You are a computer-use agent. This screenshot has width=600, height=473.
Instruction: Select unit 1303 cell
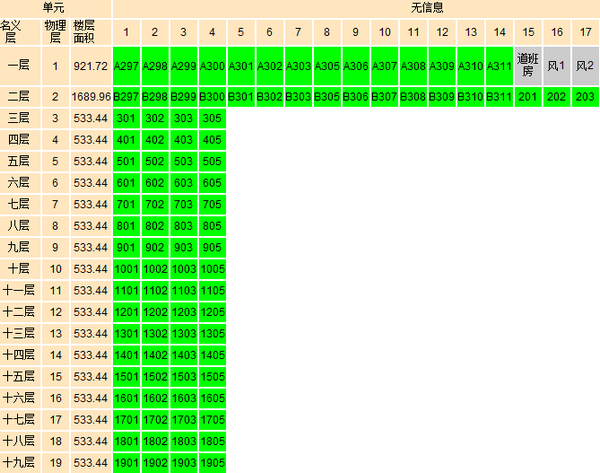pyautogui.click(x=184, y=334)
